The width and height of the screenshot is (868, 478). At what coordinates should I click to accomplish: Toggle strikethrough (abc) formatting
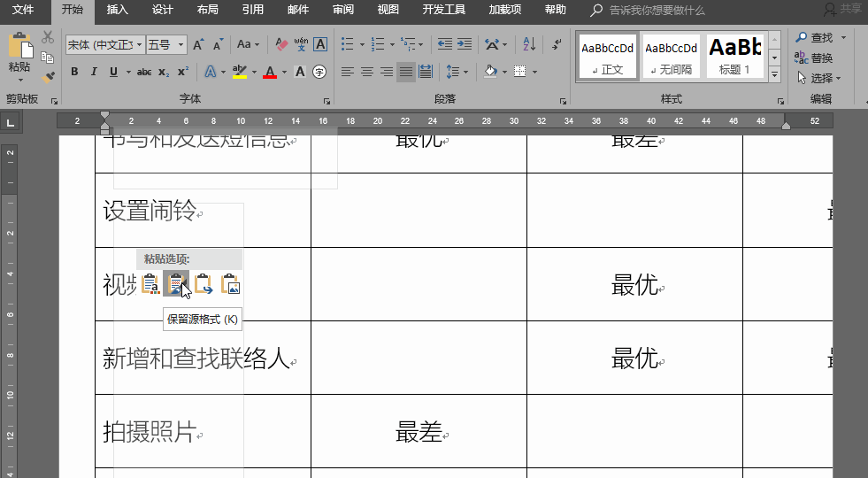[x=144, y=72]
